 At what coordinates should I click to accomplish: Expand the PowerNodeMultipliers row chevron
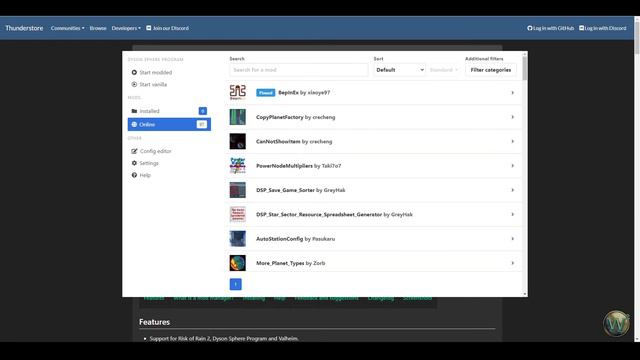[512, 166]
